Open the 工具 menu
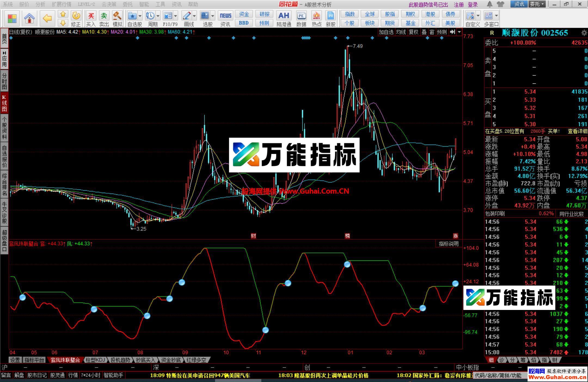The image size is (588, 382). (x=160, y=4)
